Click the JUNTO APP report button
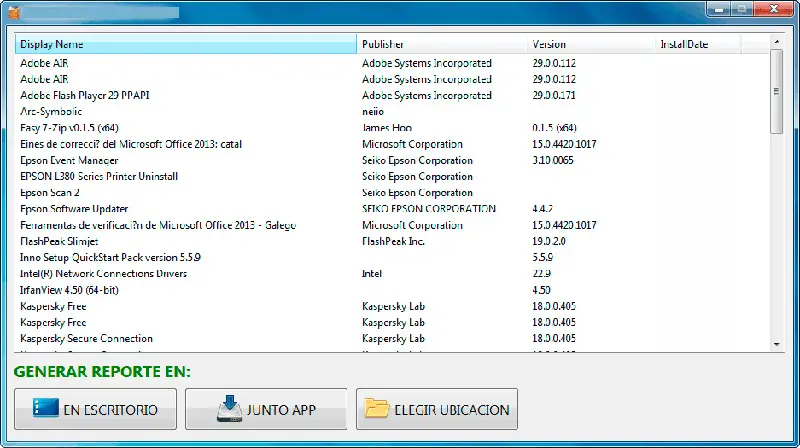The width and height of the screenshot is (800, 448). [x=266, y=409]
